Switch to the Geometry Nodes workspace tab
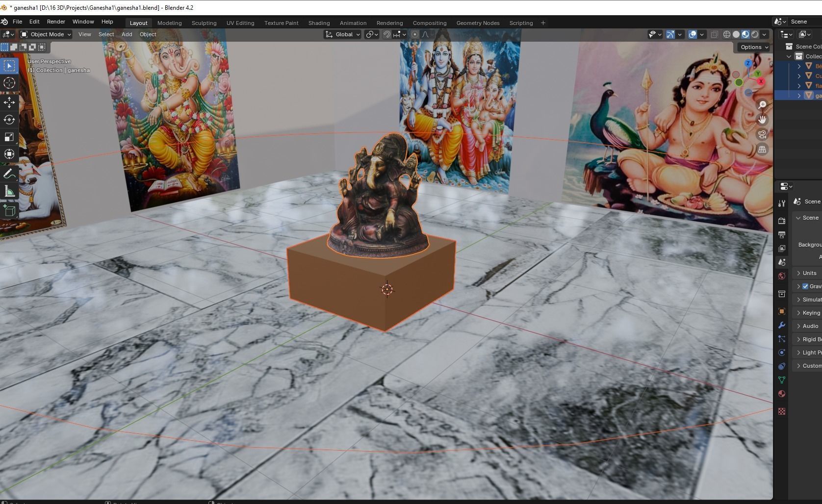Viewport: 822px width, 504px height. [478, 23]
